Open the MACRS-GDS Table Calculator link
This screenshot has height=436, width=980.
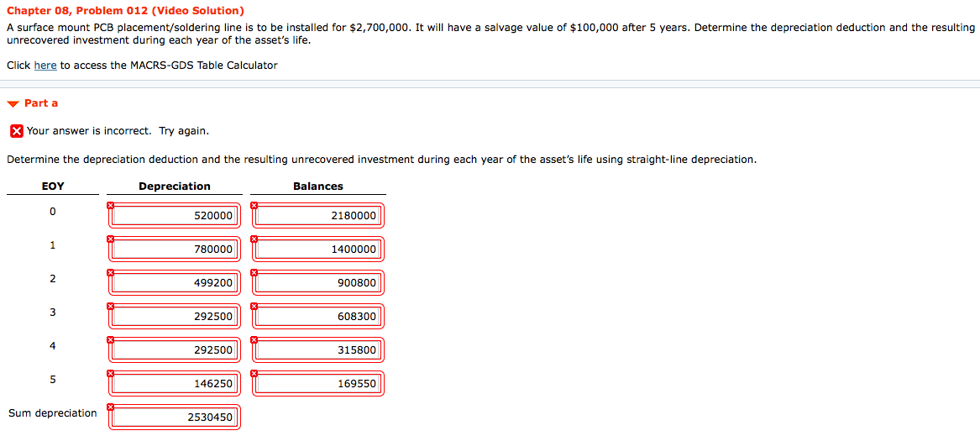(45, 65)
